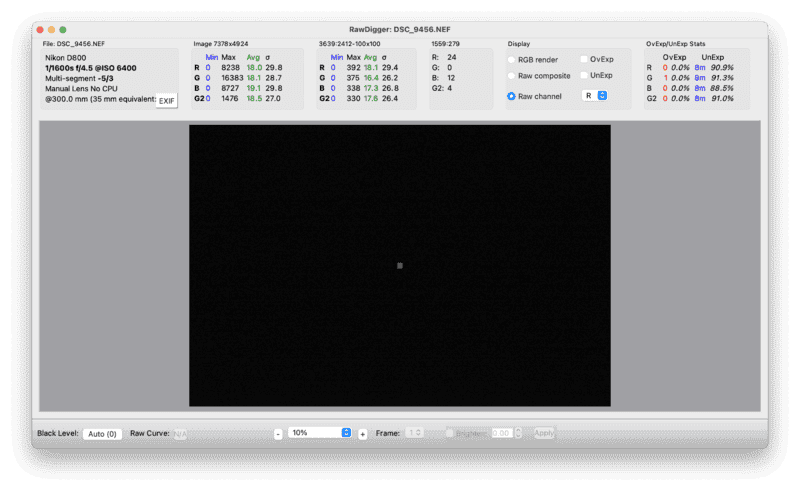800x491 pixels.
Task: Click the Raw Curve N/A button
Action: [180, 434]
